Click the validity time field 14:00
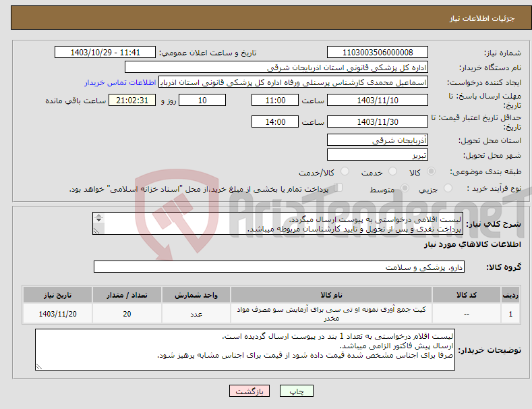Viewport: 532px width, 409px height. pos(275,121)
